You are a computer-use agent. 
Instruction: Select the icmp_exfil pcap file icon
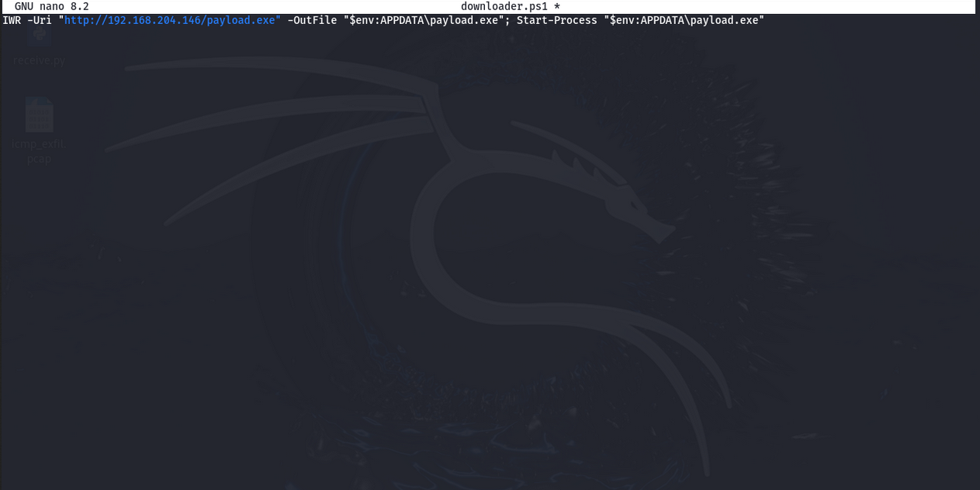coord(39,115)
